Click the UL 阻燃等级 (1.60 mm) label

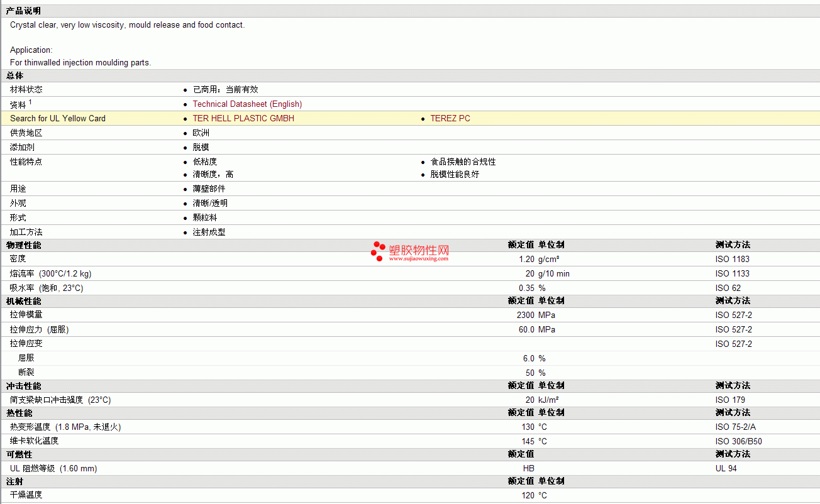(53, 468)
